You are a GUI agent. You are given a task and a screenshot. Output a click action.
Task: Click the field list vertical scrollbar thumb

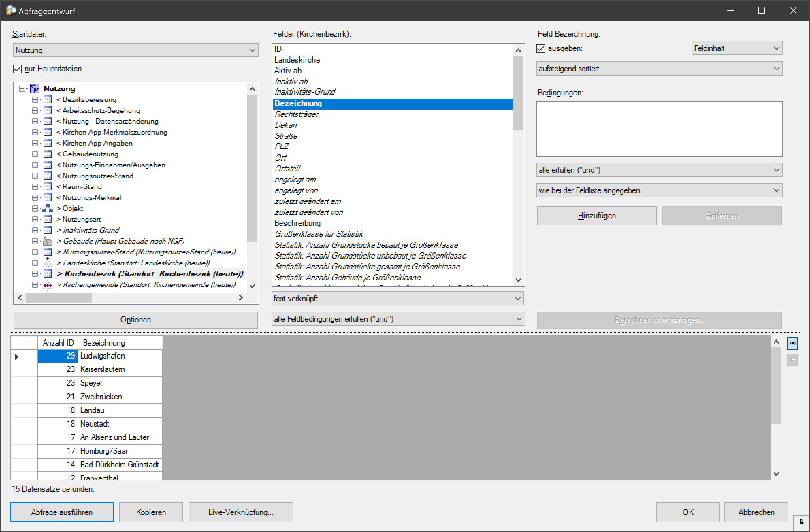(518, 93)
